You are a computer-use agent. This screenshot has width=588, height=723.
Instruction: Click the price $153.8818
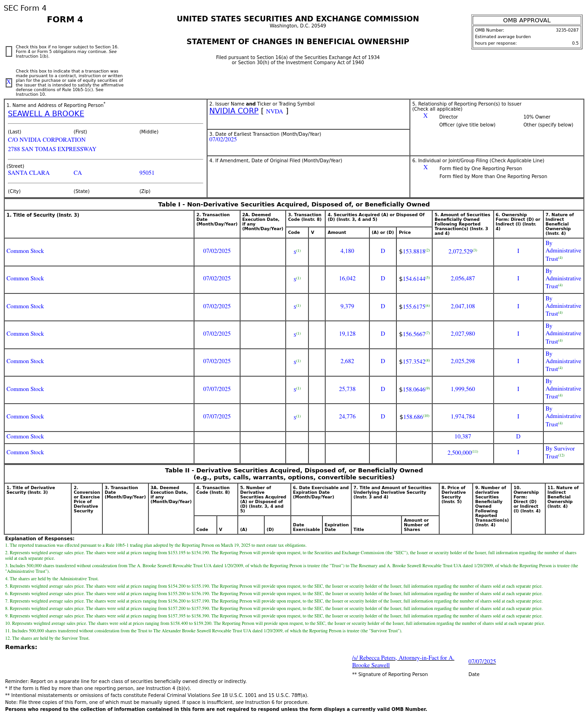tap(412, 252)
